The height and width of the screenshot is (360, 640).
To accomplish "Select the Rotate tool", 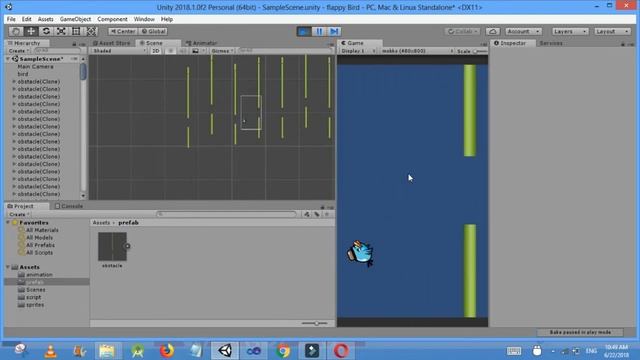I will 46,31.
